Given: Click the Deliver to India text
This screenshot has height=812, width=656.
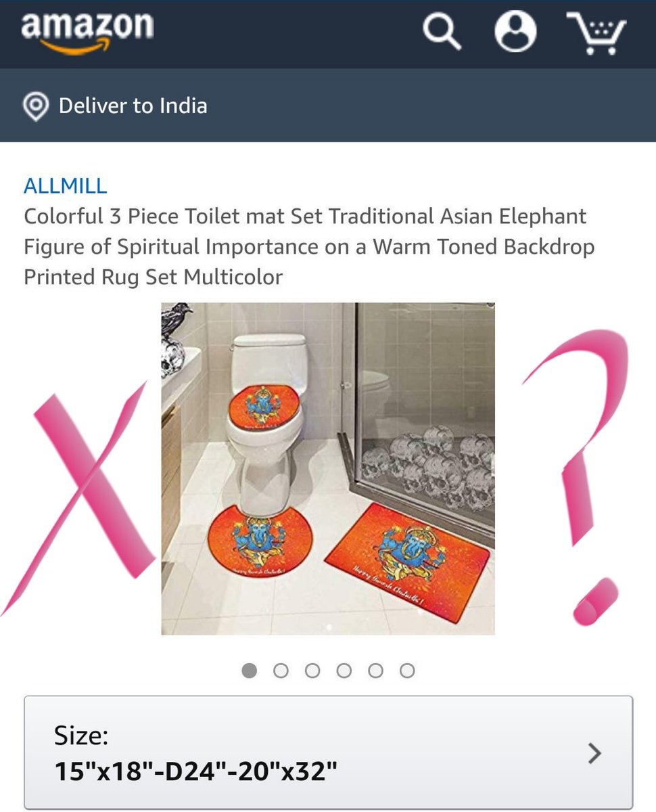Looking at the screenshot, I should click(133, 106).
